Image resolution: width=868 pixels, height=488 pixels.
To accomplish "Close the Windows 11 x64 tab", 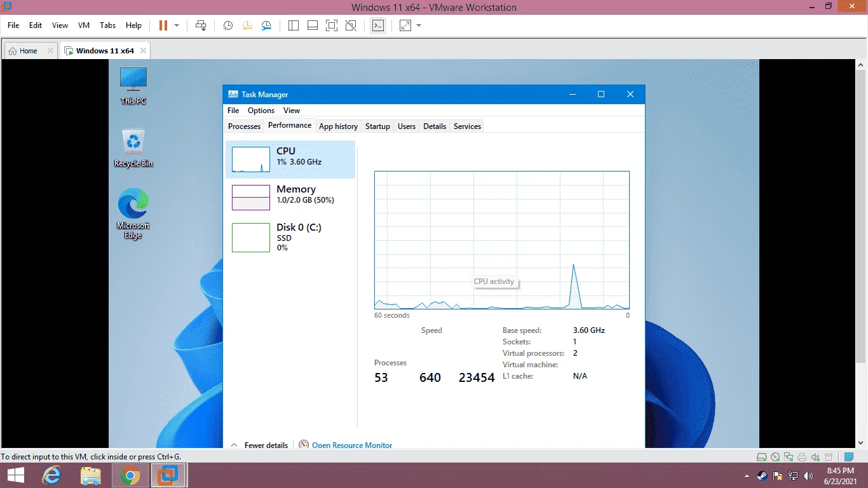I will [143, 51].
